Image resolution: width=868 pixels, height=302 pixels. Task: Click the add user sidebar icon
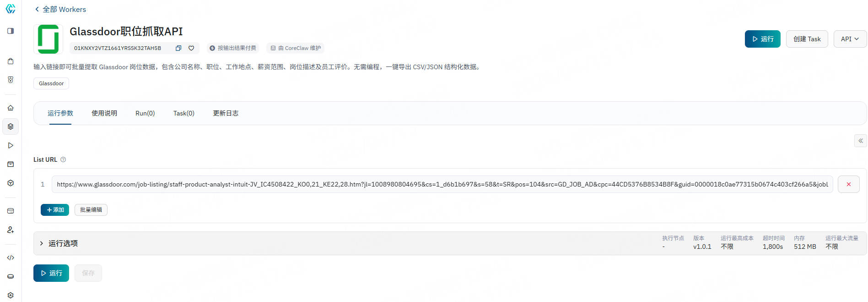click(x=11, y=230)
